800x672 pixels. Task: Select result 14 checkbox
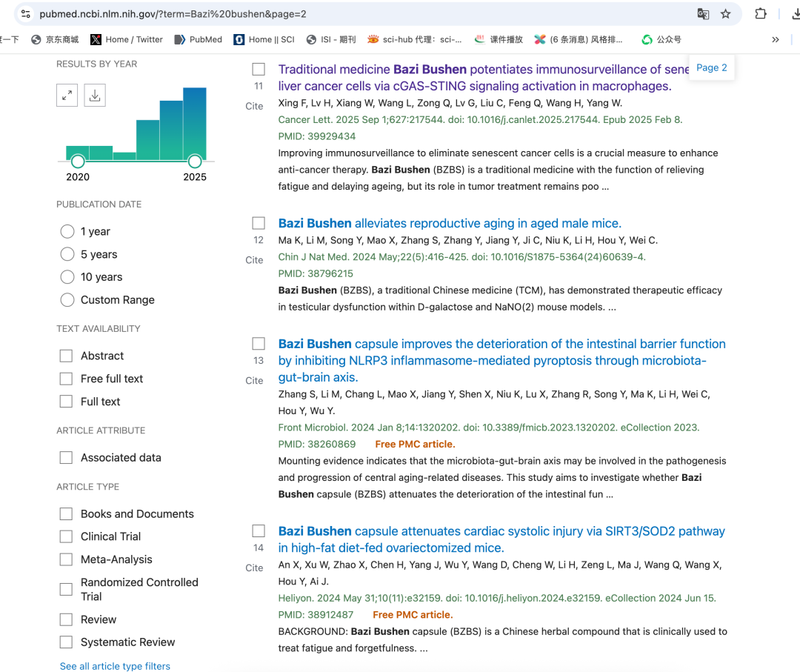click(259, 531)
